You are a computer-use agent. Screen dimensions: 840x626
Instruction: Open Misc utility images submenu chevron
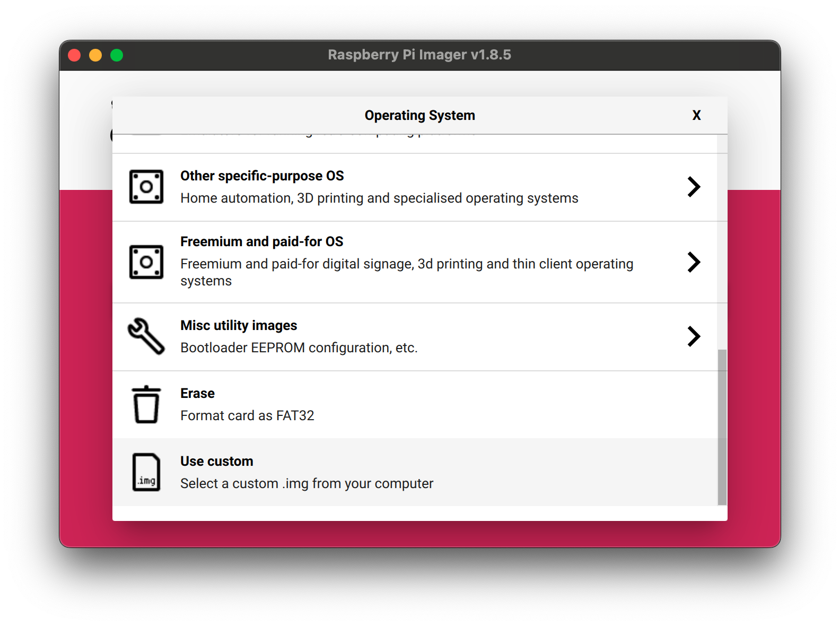[694, 336]
